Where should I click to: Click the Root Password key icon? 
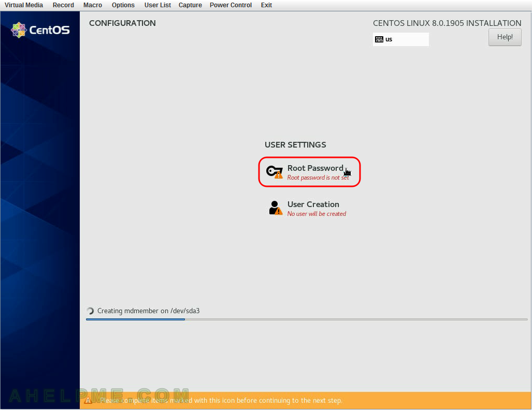(274, 171)
